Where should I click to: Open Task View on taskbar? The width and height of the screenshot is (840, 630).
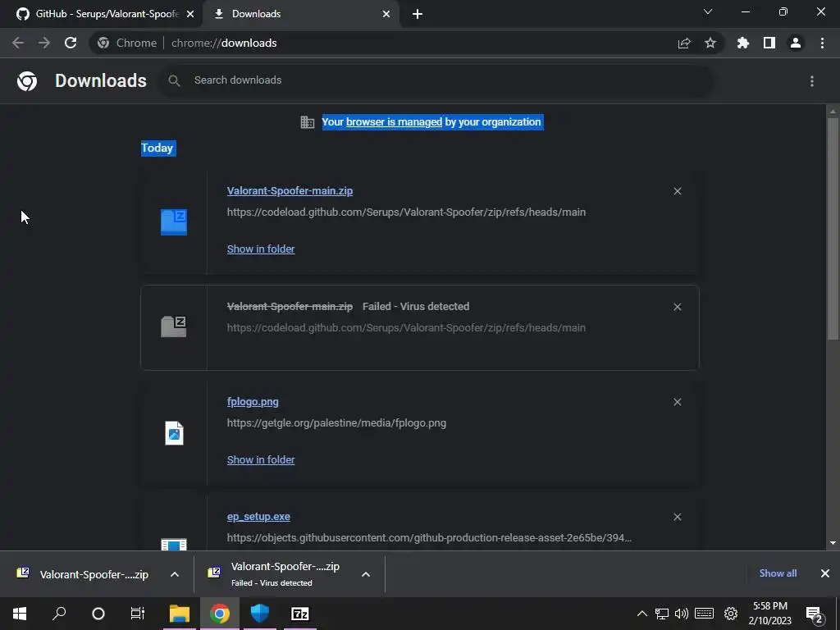138,614
